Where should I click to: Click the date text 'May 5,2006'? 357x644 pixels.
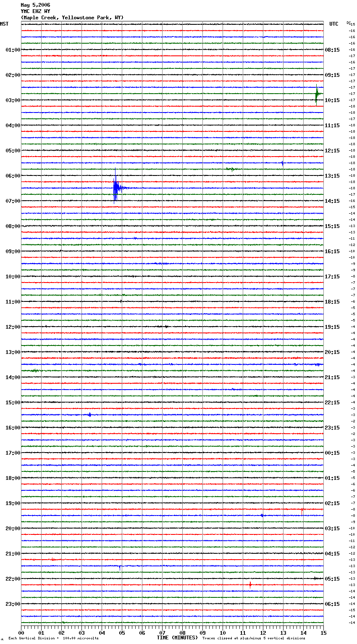pos(35,5)
